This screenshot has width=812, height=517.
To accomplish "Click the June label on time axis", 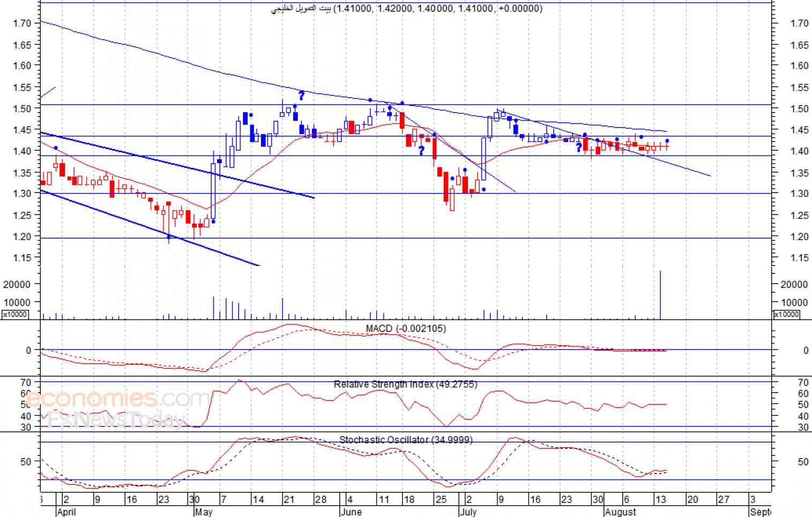I will point(351,512).
